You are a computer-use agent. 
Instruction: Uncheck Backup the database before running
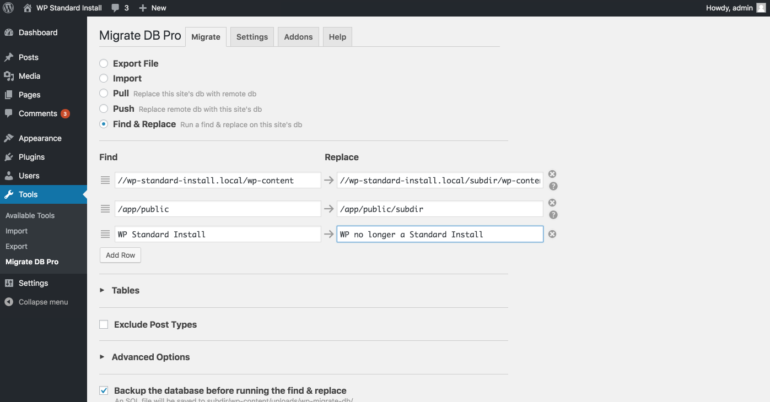[104, 390]
